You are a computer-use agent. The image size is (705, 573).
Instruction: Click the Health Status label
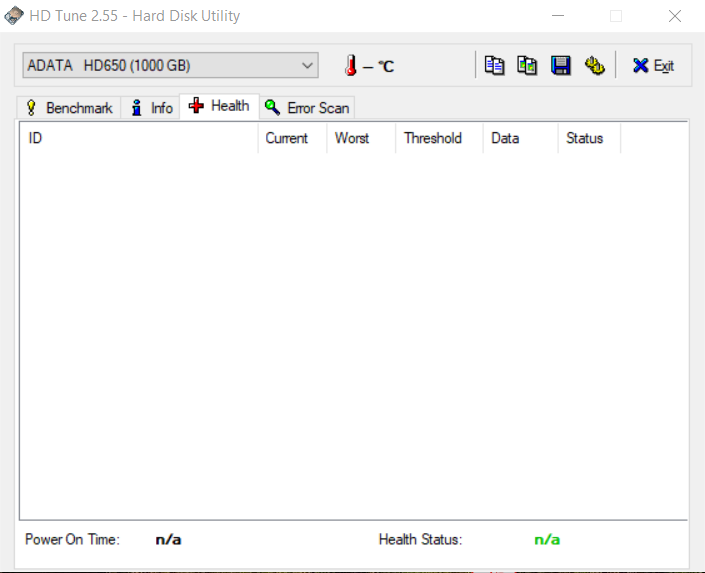[420, 539]
